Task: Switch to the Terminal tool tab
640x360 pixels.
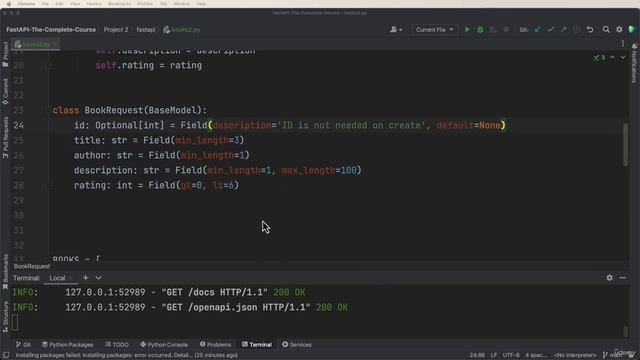Action: click(x=257, y=345)
